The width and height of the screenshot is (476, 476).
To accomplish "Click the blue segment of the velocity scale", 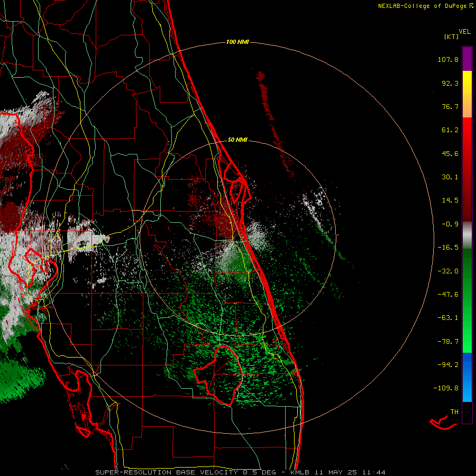I will (x=467, y=377).
